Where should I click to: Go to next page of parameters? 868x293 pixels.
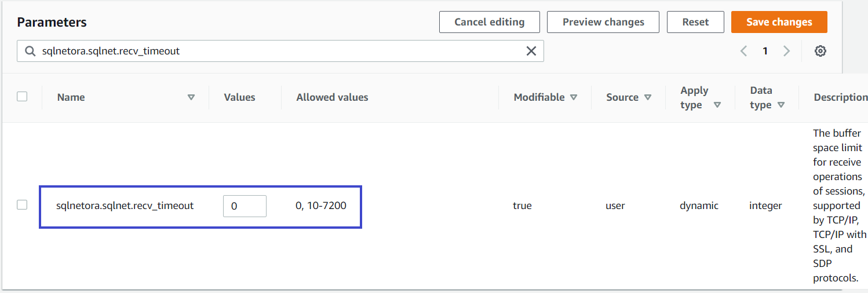tap(786, 51)
